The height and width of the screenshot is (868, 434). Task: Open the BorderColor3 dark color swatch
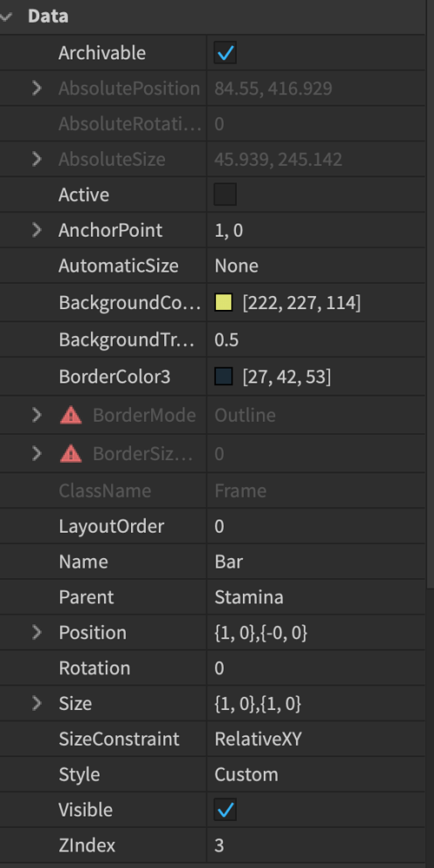click(x=223, y=377)
